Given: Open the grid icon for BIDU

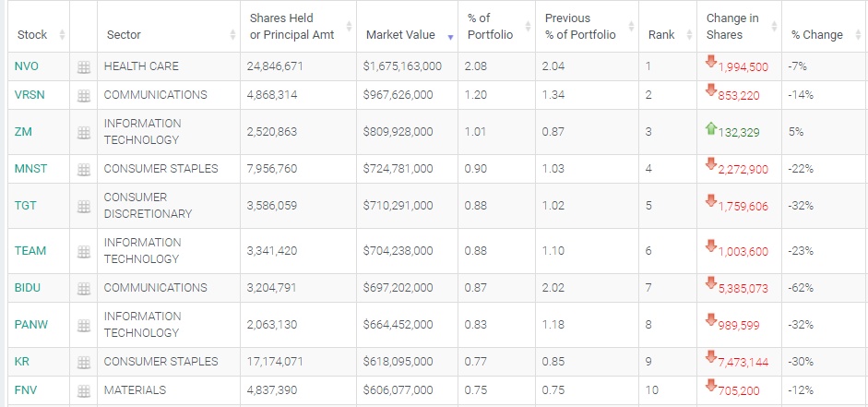Looking at the screenshot, I should pyautogui.click(x=83, y=288).
